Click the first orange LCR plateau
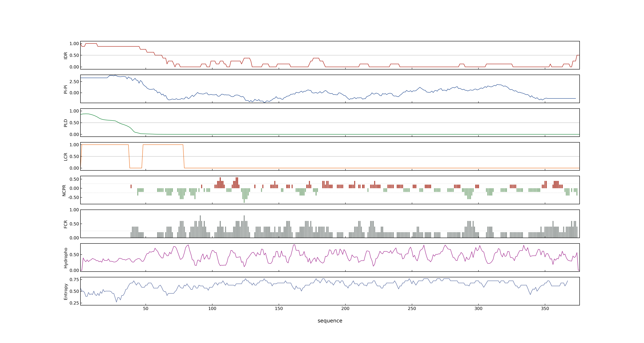The height and width of the screenshot is (343, 644). point(105,145)
